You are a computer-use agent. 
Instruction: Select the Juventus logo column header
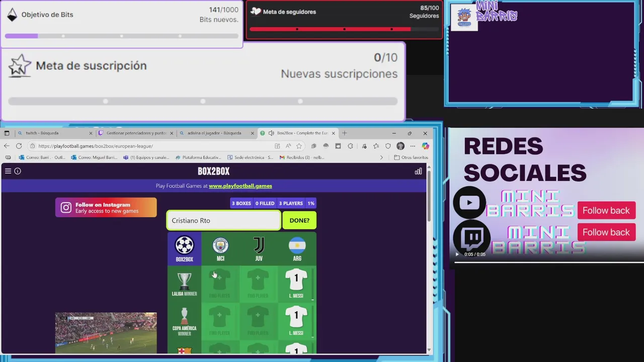click(259, 249)
